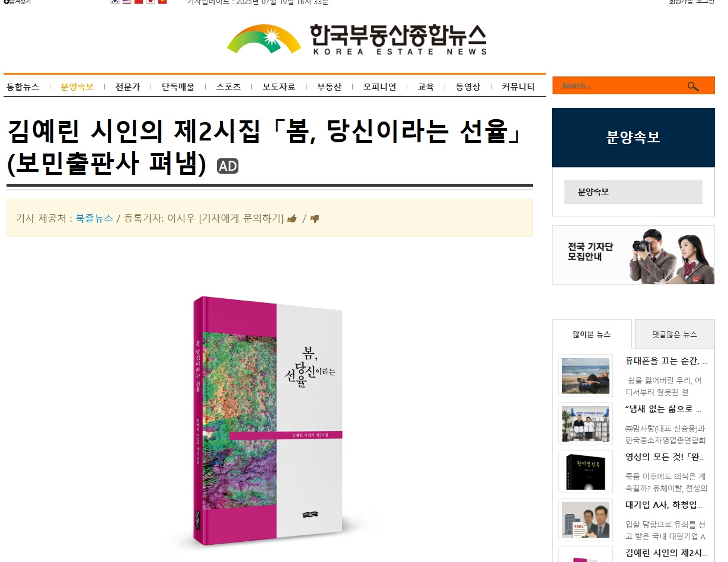Select the United States flag language icon
728x562 pixels.
tap(127, 1)
